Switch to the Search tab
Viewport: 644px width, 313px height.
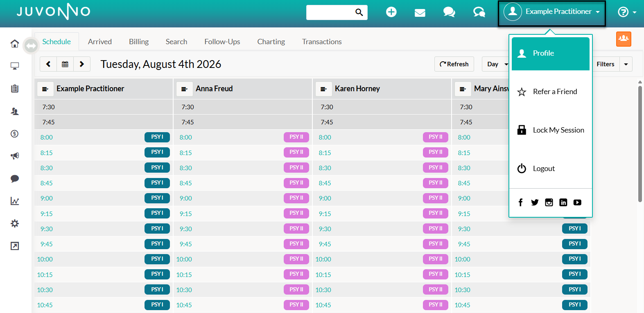(176, 42)
